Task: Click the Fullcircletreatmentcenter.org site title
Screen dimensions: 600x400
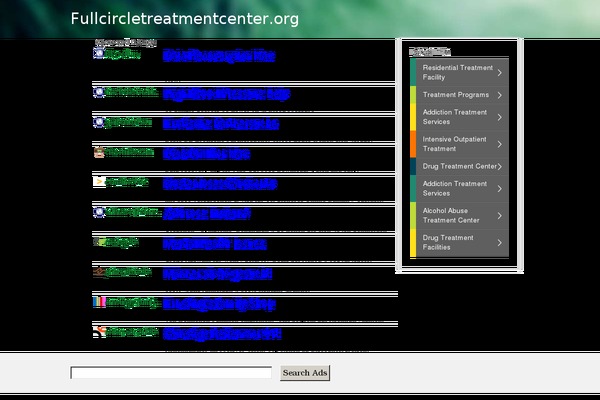Action: point(185,19)
